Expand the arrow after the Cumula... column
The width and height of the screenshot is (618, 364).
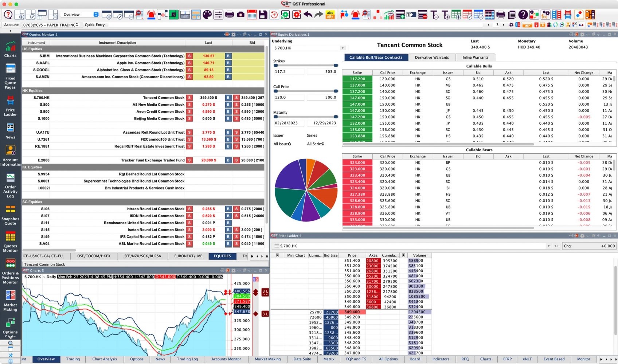tap(403, 255)
